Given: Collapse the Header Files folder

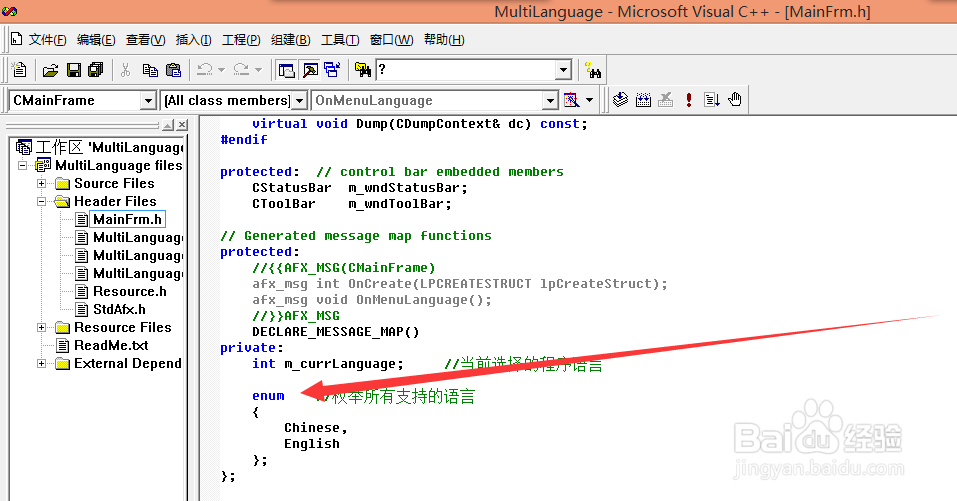Looking at the screenshot, I should click(42, 201).
